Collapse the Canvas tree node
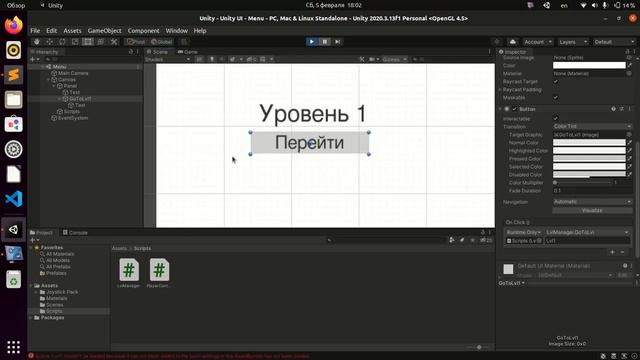Screen dimensions: 640x360 pos(49,80)
